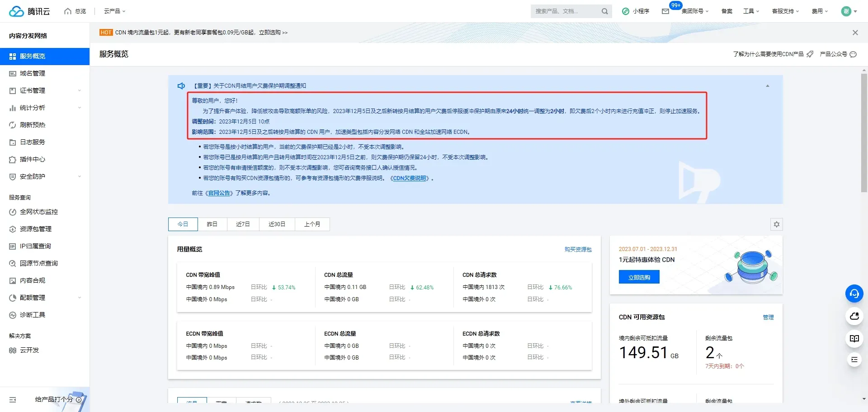The height and width of the screenshot is (412, 868).
Task: Collapse the important notice panel
Action: pyautogui.click(x=767, y=86)
